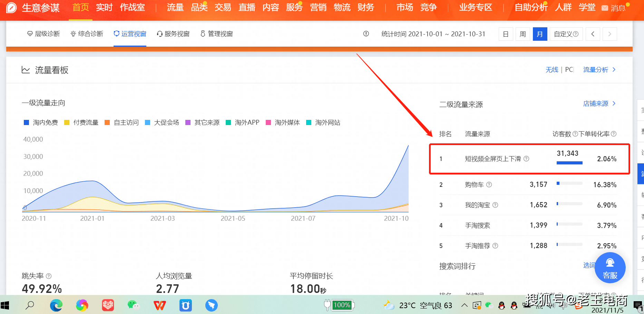Open Microsoft Edge from the taskbar
The height and width of the screenshot is (314, 644).
[56, 305]
